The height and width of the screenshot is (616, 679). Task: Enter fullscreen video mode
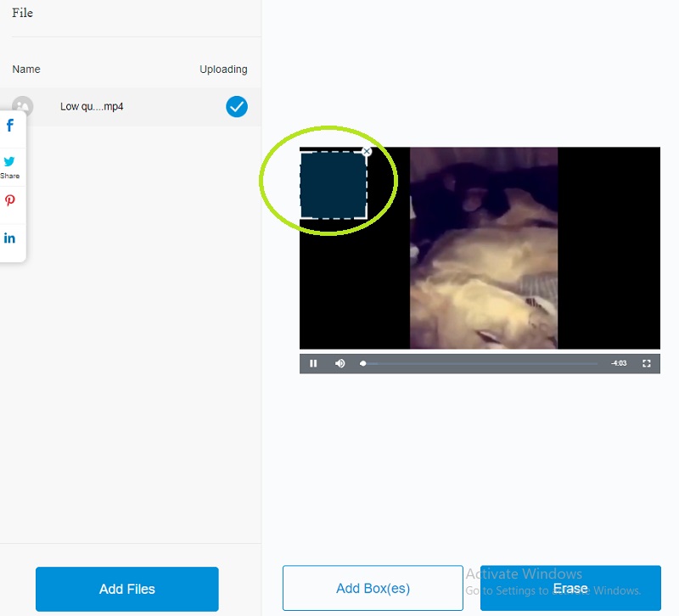click(x=647, y=363)
